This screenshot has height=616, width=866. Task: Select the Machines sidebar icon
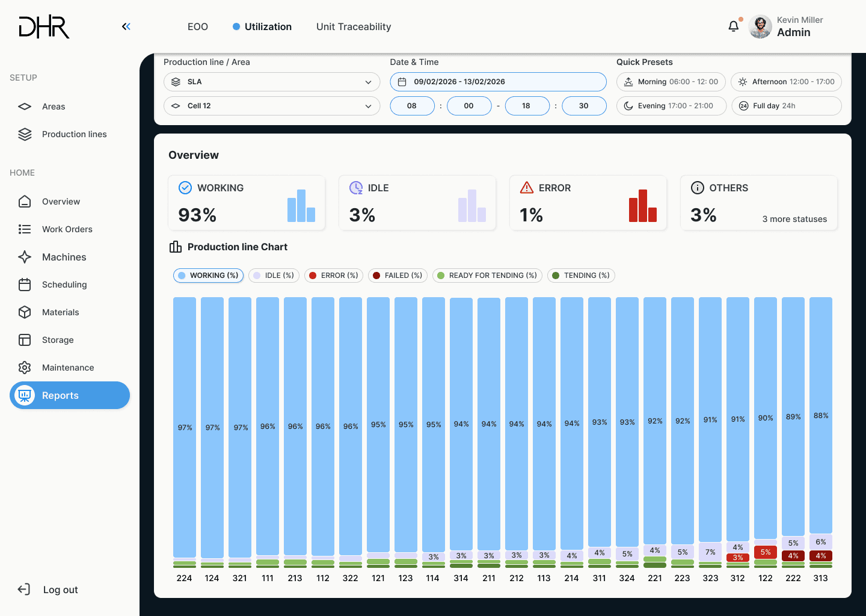[x=25, y=257]
